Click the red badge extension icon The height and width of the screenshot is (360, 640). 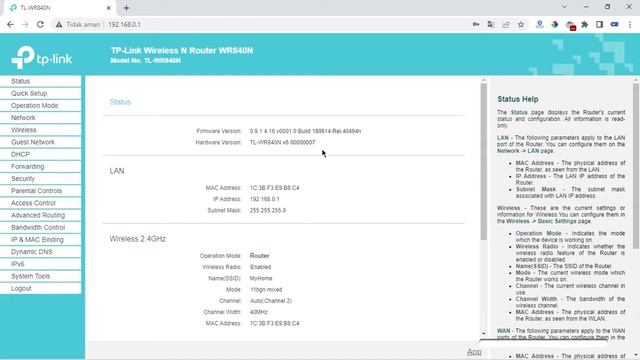570,25
